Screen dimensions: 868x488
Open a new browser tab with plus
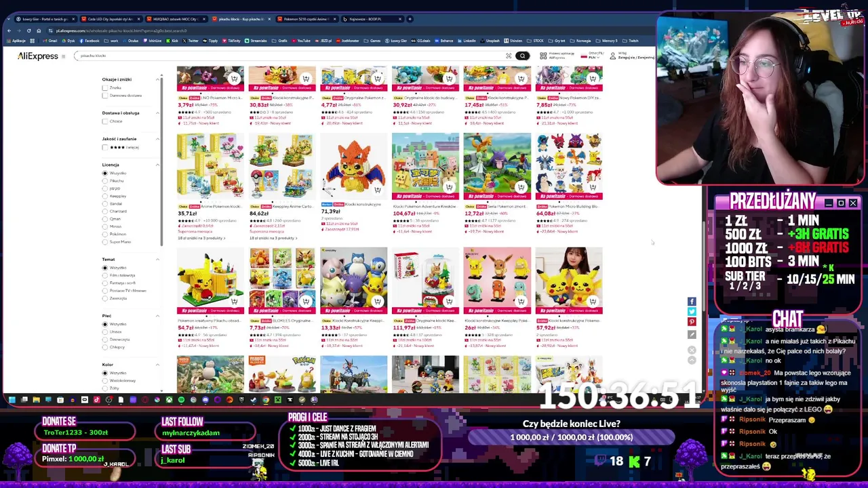(410, 19)
